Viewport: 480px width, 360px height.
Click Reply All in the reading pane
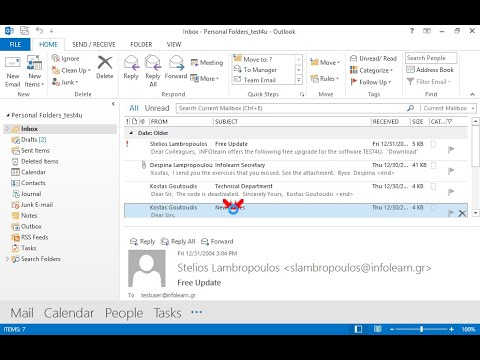click(x=178, y=241)
